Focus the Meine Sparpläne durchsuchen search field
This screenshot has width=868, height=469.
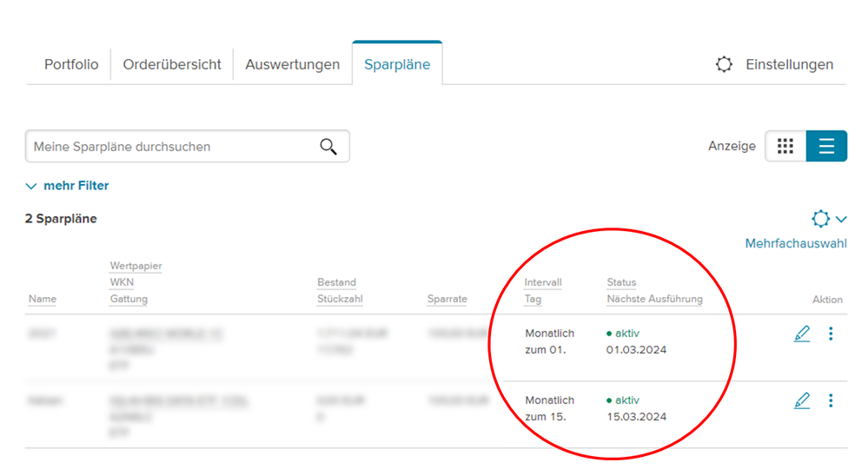[x=187, y=147]
